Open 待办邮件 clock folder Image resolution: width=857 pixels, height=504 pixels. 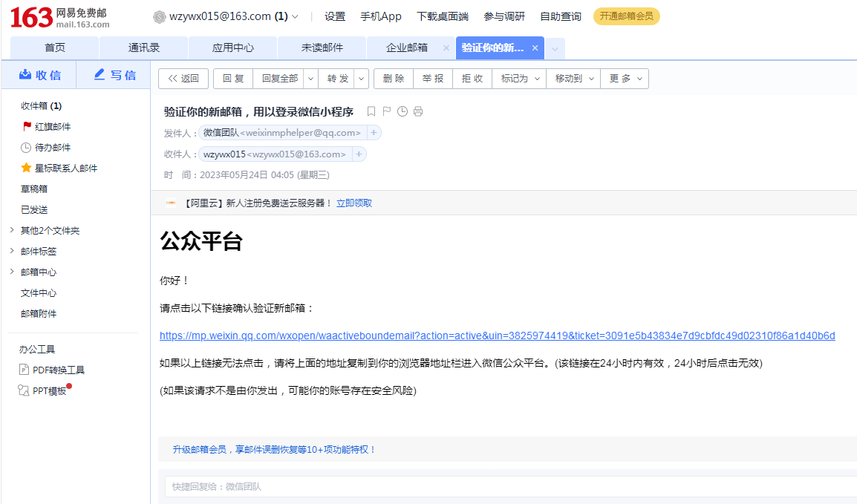tap(46, 148)
